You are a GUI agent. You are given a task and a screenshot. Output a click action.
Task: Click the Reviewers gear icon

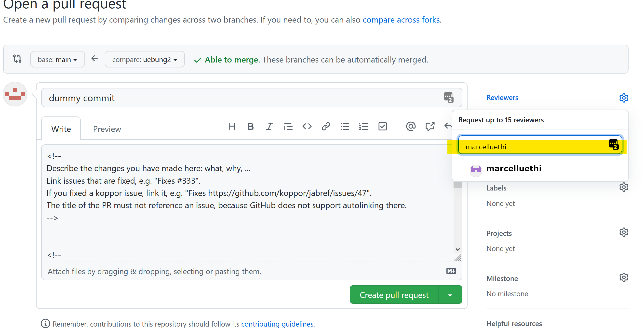pyautogui.click(x=624, y=98)
